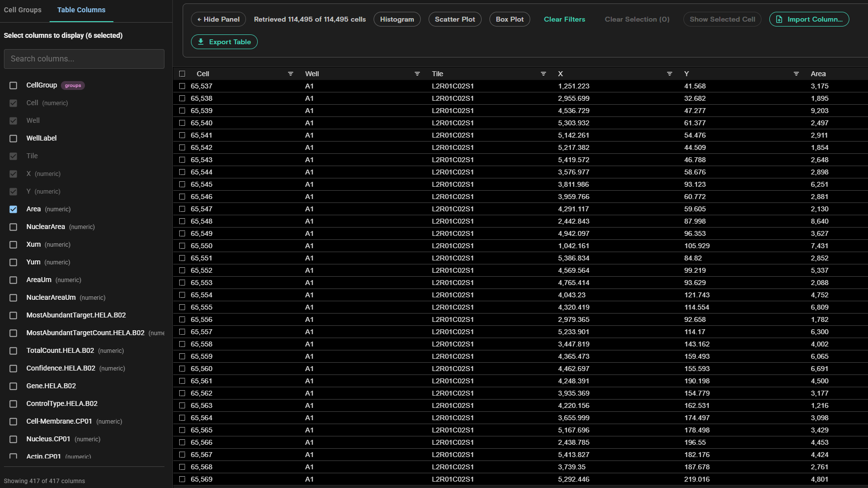868x488 pixels.
Task: Select the row checkbox for cell 65,540
Action: pos(182,123)
